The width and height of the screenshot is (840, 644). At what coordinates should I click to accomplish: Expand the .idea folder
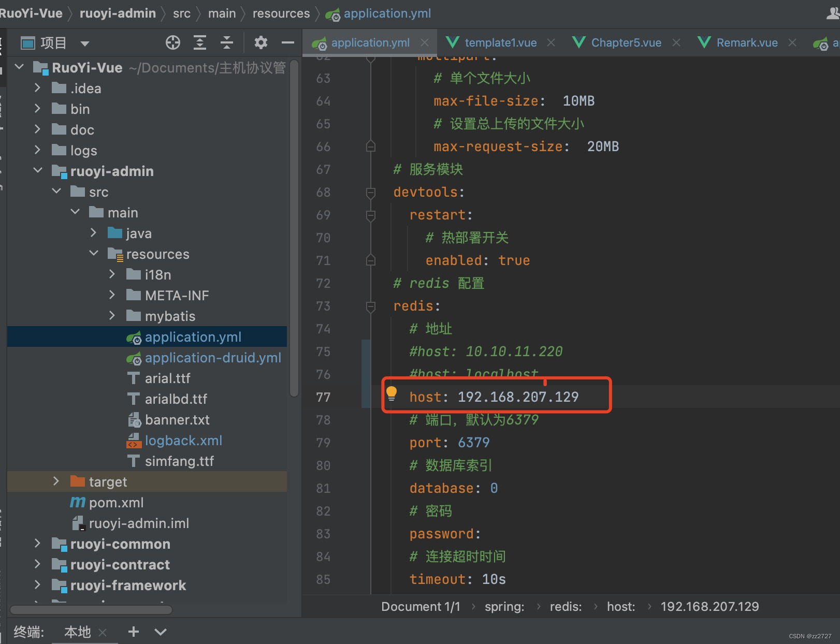click(x=37, y=87)
